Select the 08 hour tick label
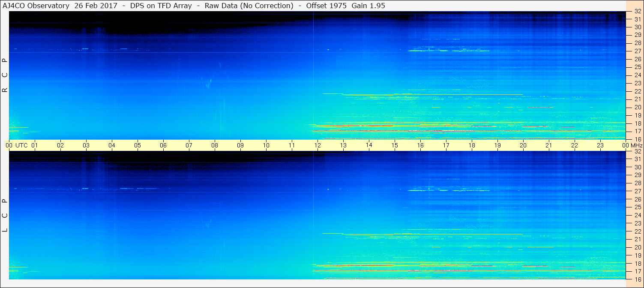 click(215, 145)
